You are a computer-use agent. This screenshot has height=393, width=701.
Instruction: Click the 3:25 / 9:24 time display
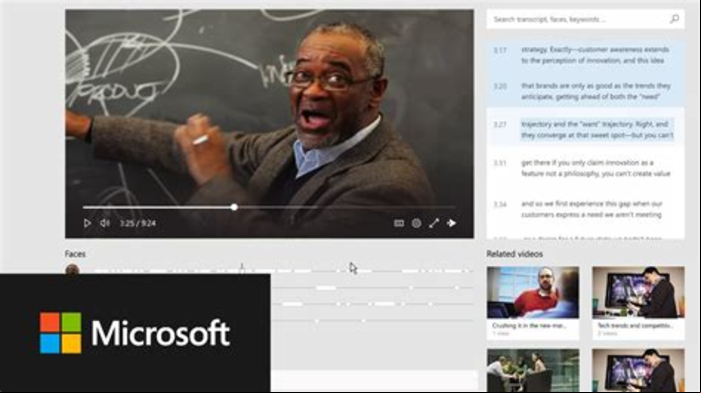point(138,223)
